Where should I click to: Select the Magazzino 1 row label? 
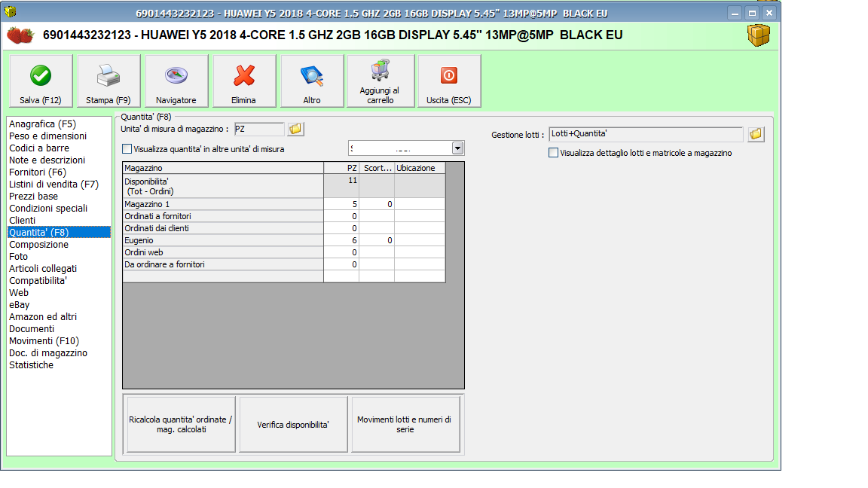pyautogui.click(x=223, y=204)
